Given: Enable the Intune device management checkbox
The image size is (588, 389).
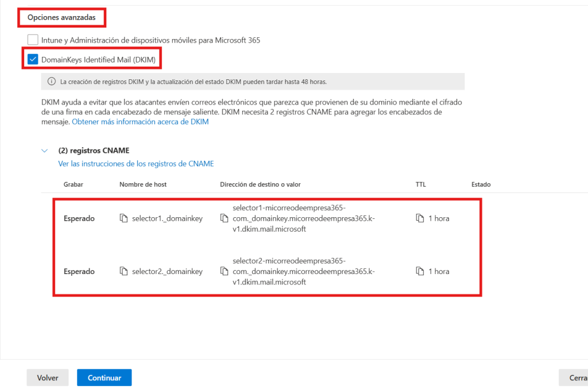Looking at the screenshot, I should (33, 40).
